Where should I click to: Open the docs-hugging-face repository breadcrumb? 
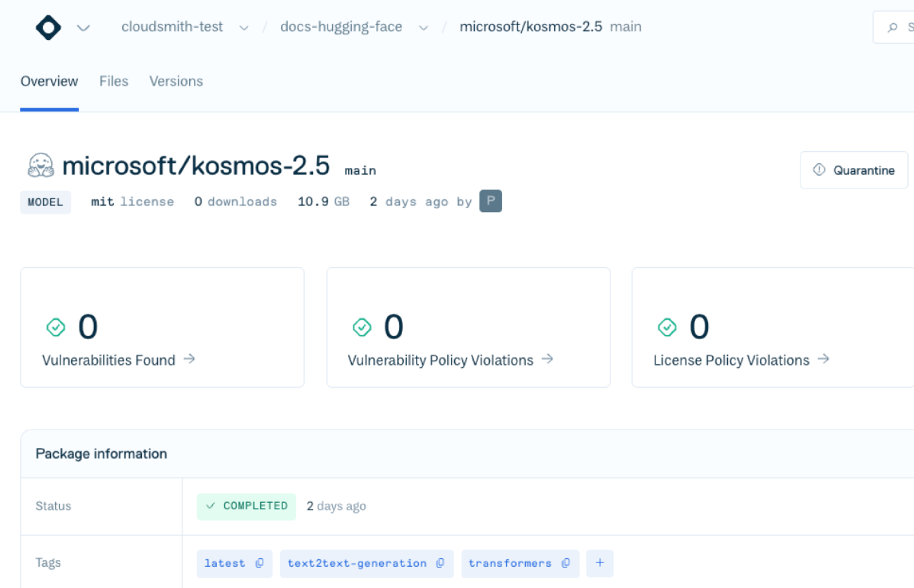341,27
